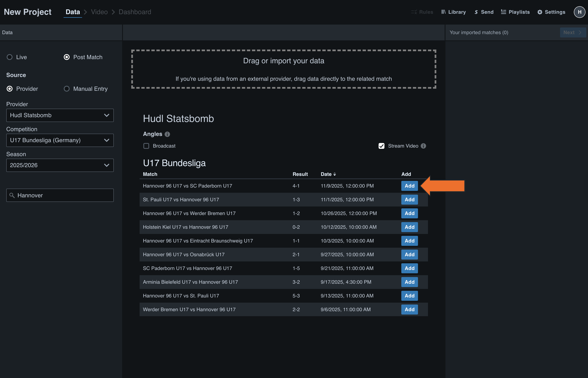The image size is (588, 378).
Task: Open the Season dropdown 2025/2026
Action: (60, 165)
